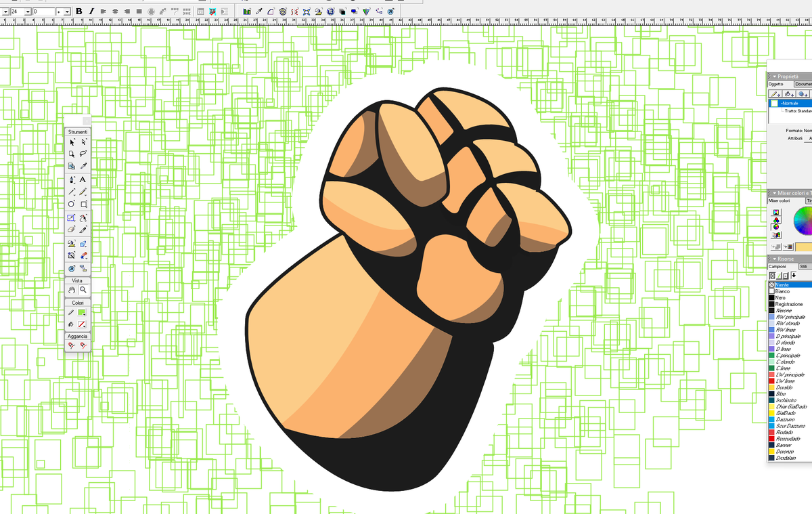Select the Subselect arrow tool

coord(83,142)
